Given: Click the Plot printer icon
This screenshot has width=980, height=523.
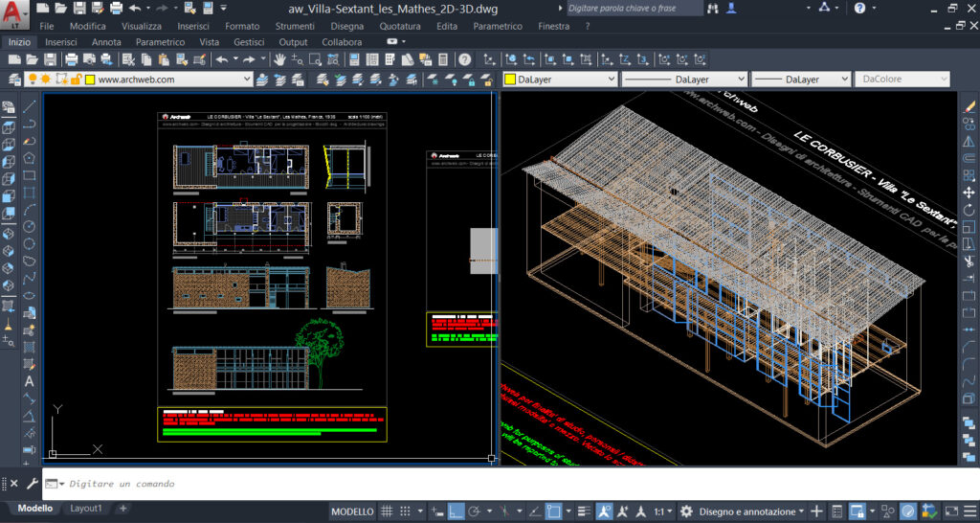Looking at the screenshot, I should 71,59.
